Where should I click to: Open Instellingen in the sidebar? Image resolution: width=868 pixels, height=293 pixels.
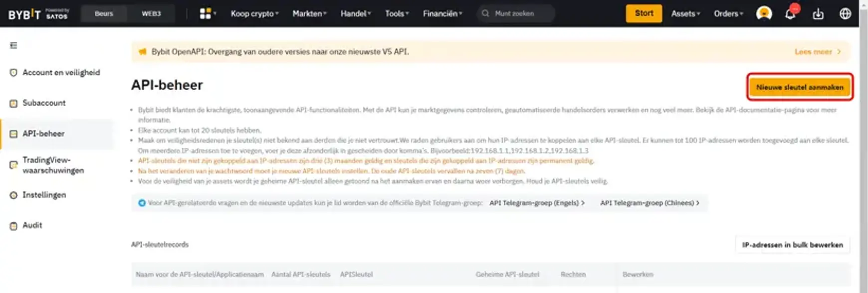44,195
